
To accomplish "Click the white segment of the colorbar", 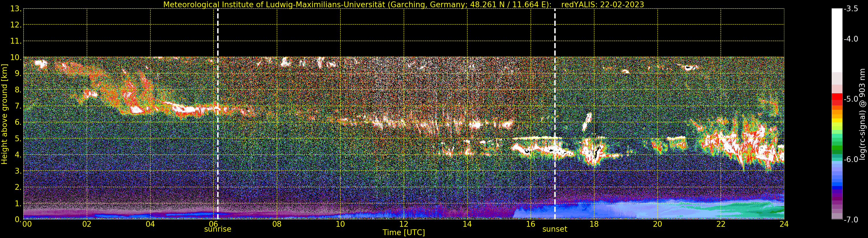I will click(837, 40).
